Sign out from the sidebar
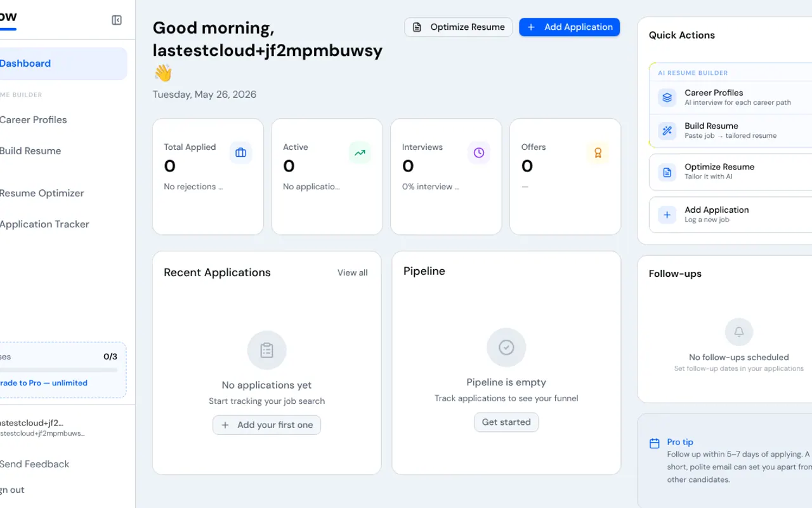812x508 pixels. tap(13, 490)
